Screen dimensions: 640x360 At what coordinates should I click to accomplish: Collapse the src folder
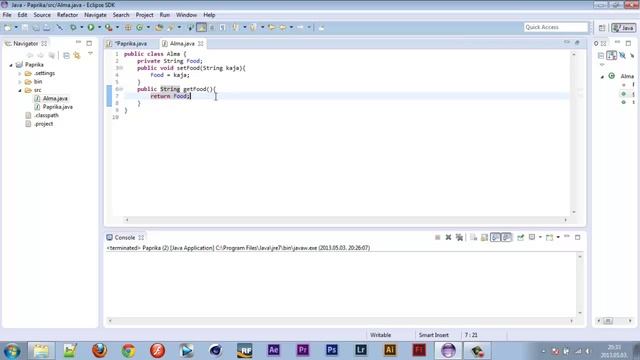pyautogui.click(x=20, y=90)
